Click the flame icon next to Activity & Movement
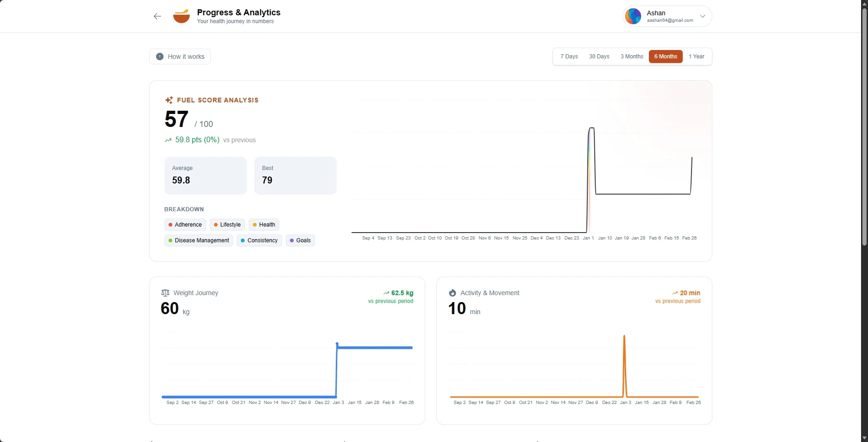The image size is (868, 442). click(453, 293)
